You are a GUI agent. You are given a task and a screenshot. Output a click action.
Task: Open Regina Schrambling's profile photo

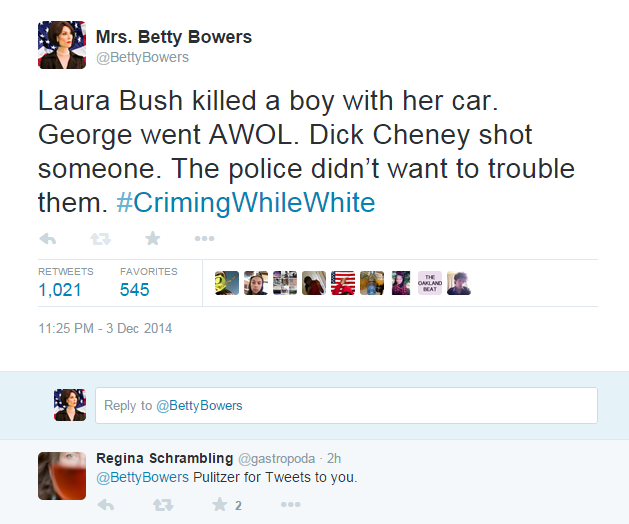point(62,476)
